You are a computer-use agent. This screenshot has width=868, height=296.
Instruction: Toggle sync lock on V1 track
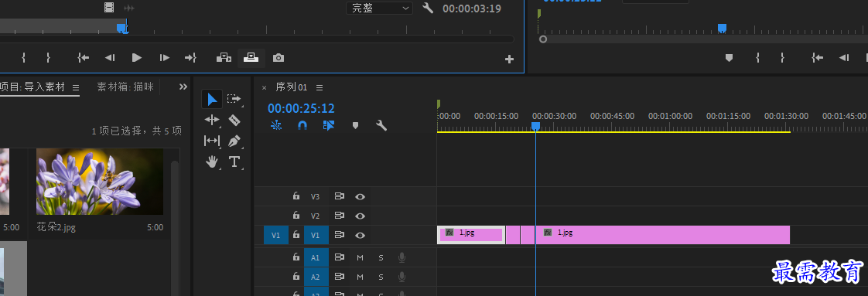[x=340, y=235]
